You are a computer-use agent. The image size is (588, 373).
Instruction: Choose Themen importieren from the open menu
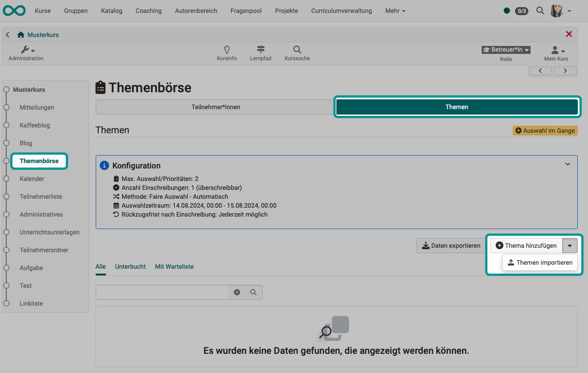point(539,262)
